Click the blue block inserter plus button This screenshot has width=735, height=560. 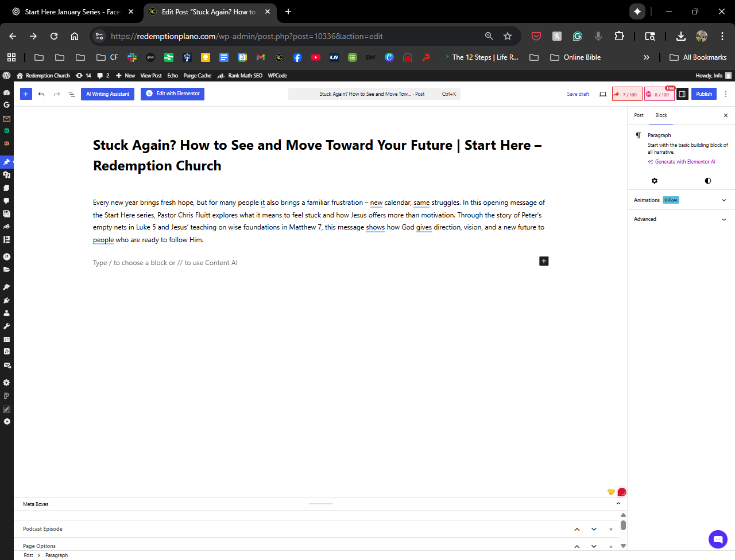(26, 94)
